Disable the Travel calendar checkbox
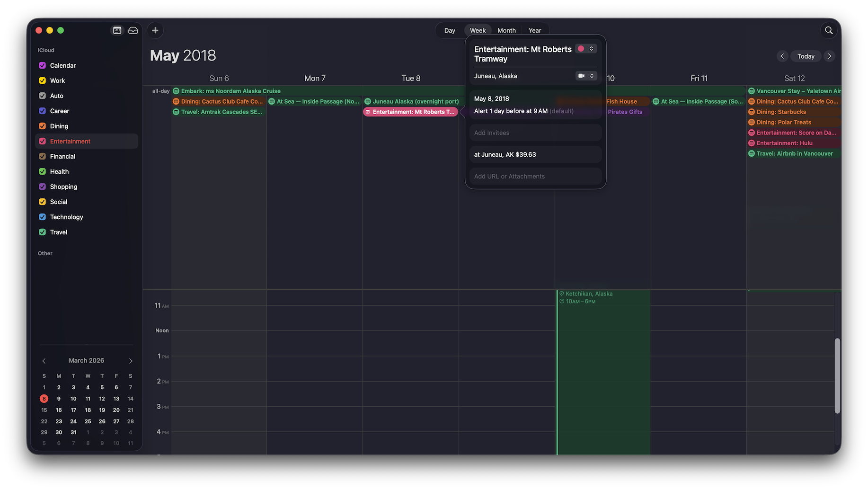This screenshot has width=868, height=490. point(42,232)
